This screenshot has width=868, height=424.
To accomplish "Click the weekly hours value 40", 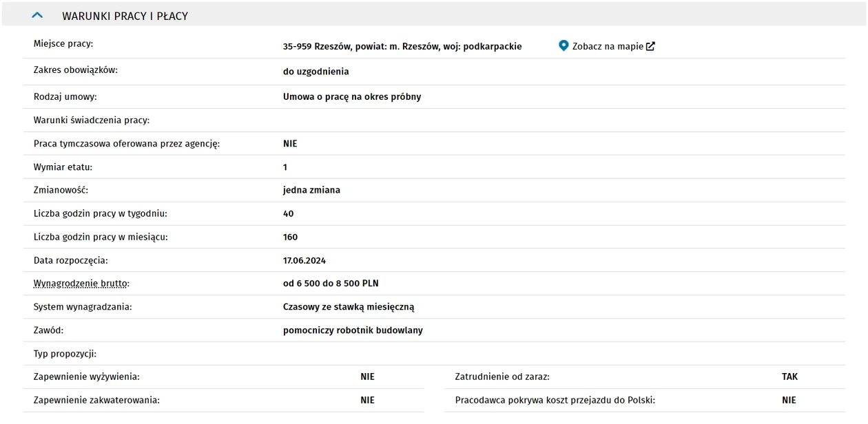I will coord(288,213).
